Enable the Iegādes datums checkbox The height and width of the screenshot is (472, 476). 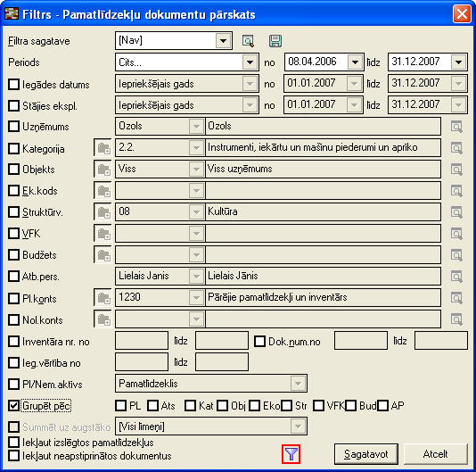coord(13,84)
